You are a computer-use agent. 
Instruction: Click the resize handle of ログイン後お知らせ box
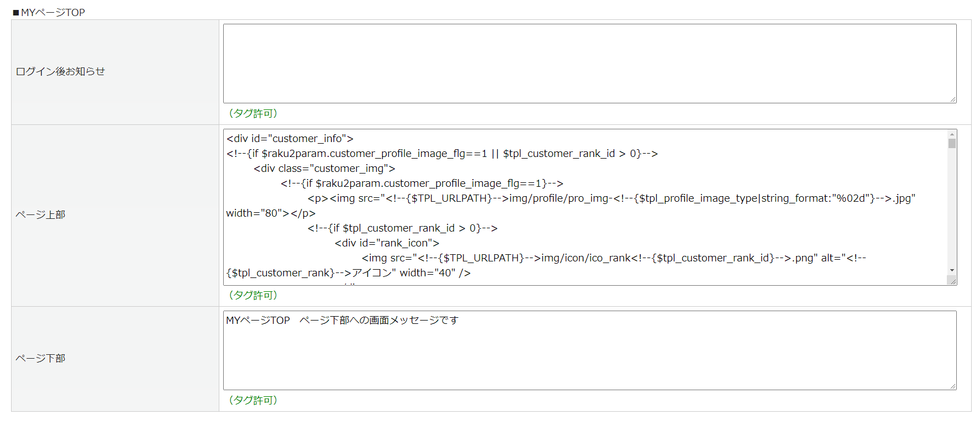pyautogui.click(x=953, y=99)
